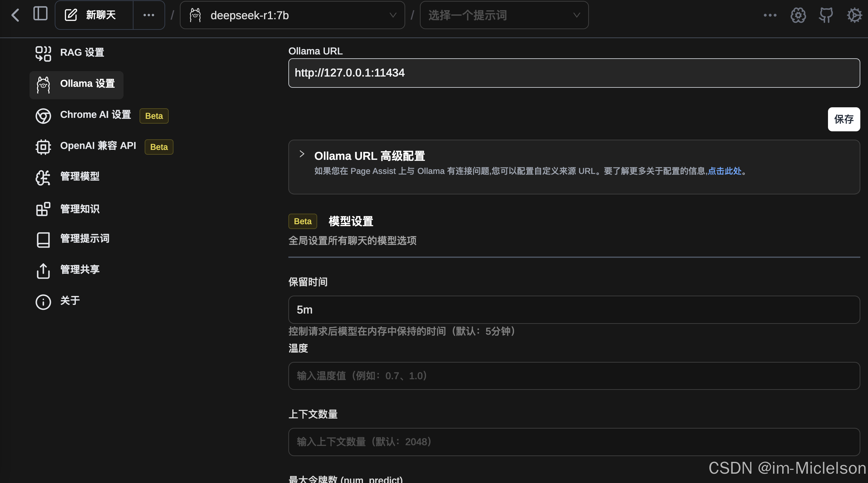Viewport: 868px width, 483px height.
Task: Click the top-right more options ellipsis
Action: coord(770,15)
